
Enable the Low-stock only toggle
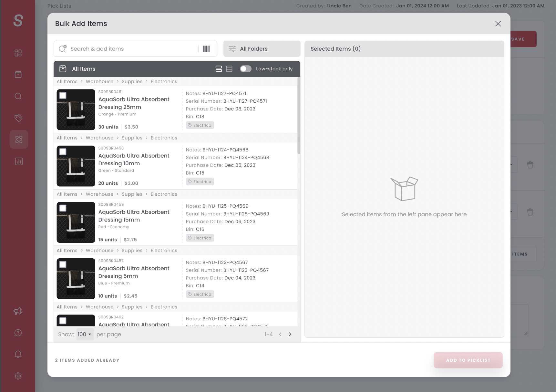pos(245,68)
